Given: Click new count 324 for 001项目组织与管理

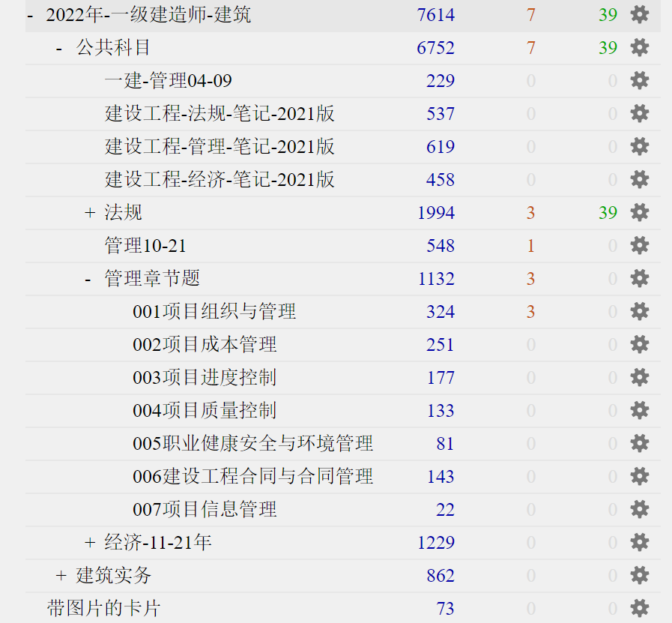Looking at the screenshot, I should coord(441,312).
